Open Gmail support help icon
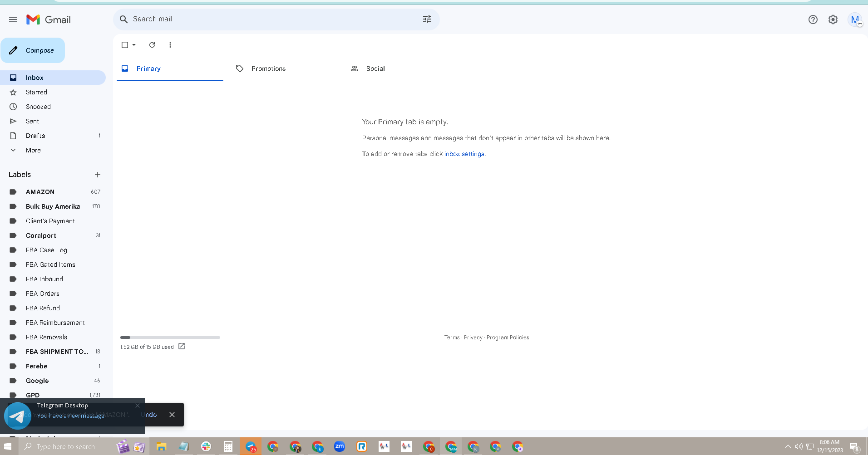 coord(813,20)
